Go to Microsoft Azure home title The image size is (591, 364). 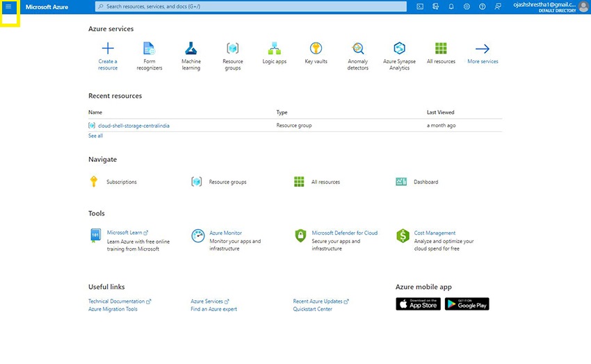tap(47, 7)
